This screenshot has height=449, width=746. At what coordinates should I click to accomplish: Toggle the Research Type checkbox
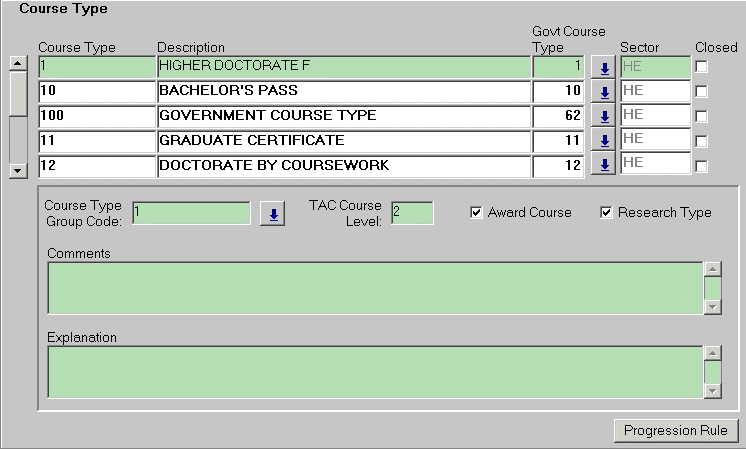[x=606, y=212]
